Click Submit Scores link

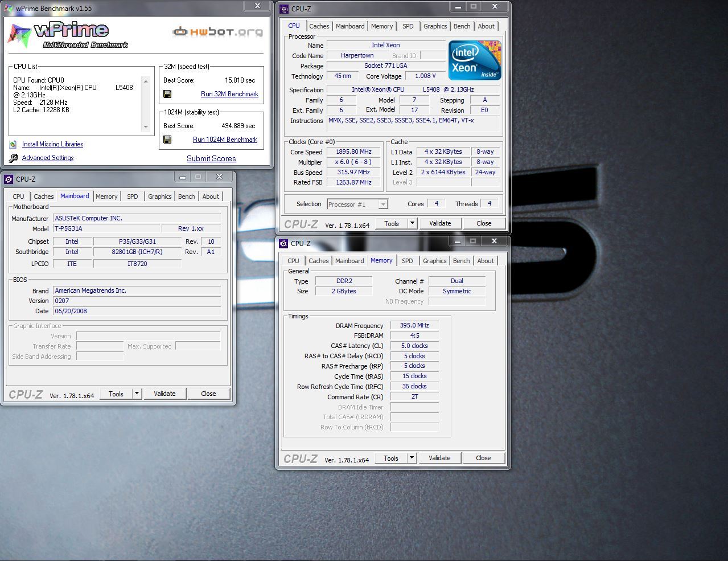point(211,159)
